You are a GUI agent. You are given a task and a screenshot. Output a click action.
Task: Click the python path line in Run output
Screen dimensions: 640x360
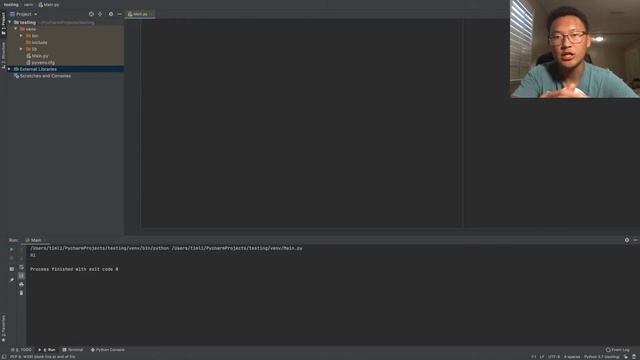click(x=166, y=248)
